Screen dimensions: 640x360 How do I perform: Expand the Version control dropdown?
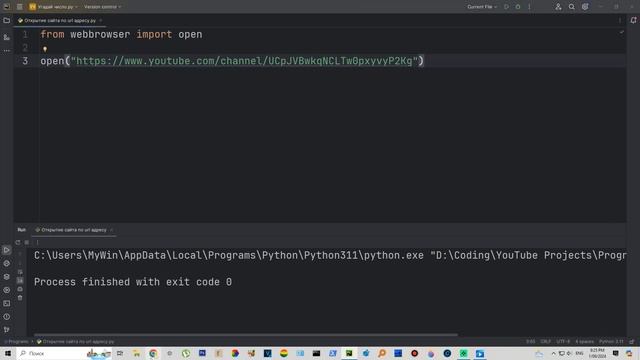(102, 7)
